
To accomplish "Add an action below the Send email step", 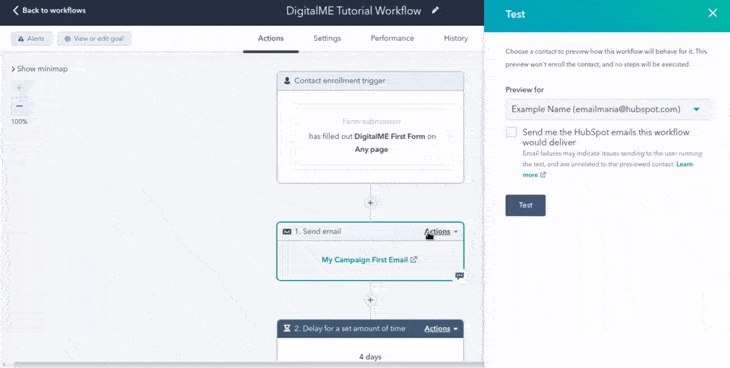I will 371,300.
